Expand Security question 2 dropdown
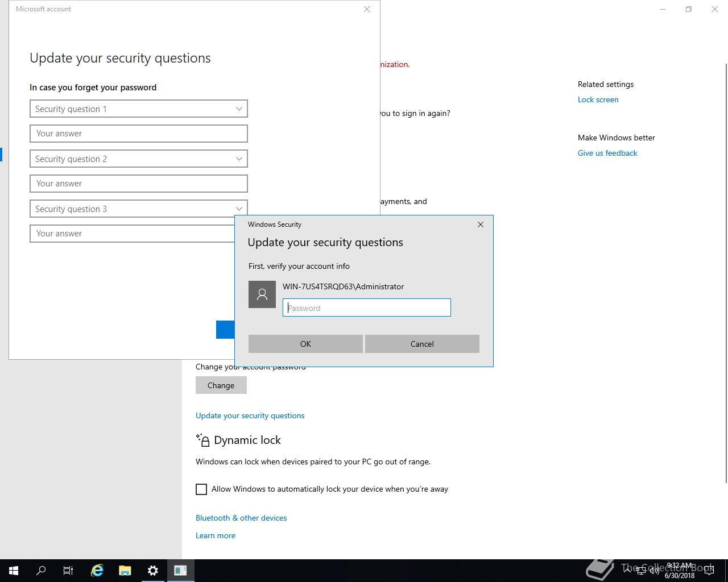This screenshot has height=582, width=728. (x=139, y=159)
